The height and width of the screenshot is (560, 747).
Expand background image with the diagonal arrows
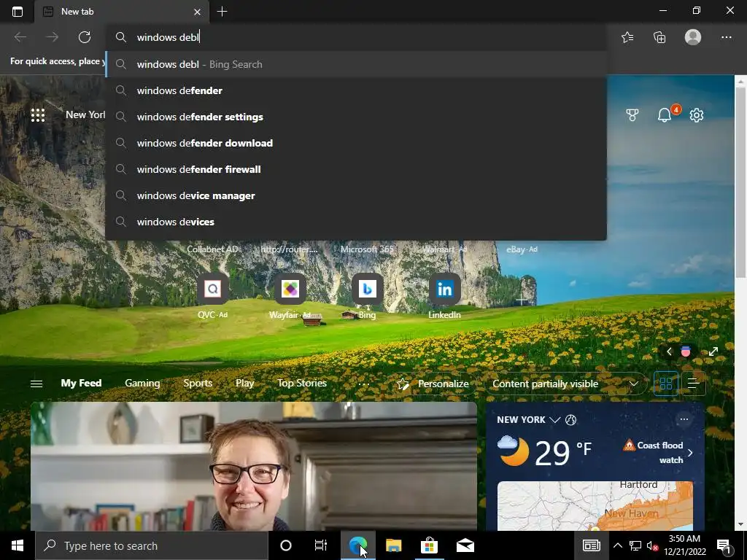713,351
